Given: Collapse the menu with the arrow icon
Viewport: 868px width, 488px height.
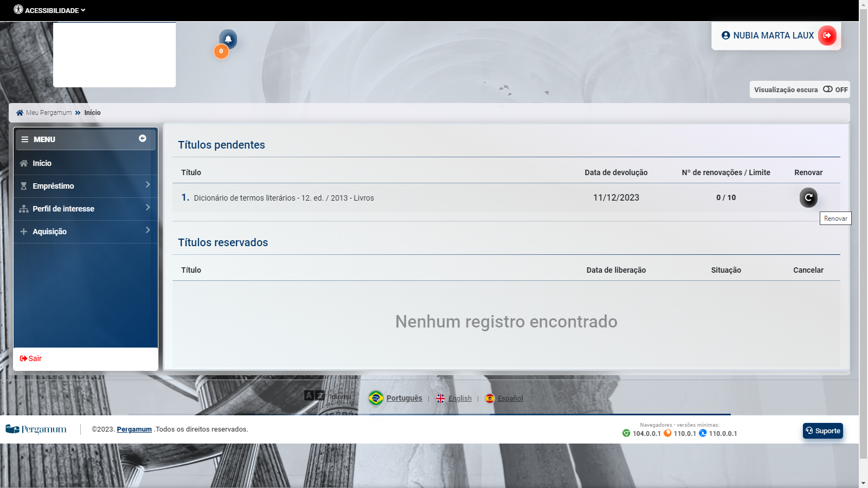Looking at the screenshot, I should (142, 139).
